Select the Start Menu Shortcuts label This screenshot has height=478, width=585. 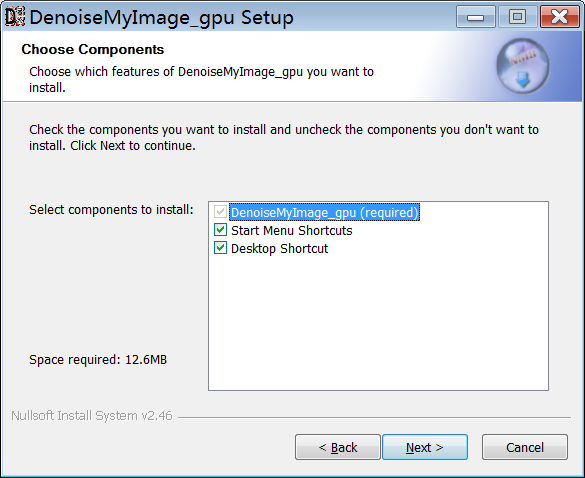(x=291, y=231)
